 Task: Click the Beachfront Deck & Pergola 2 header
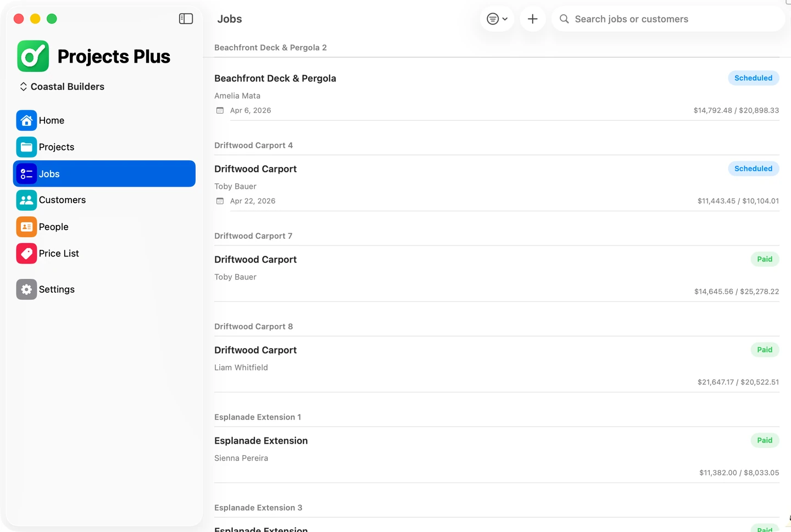point(270,48)
